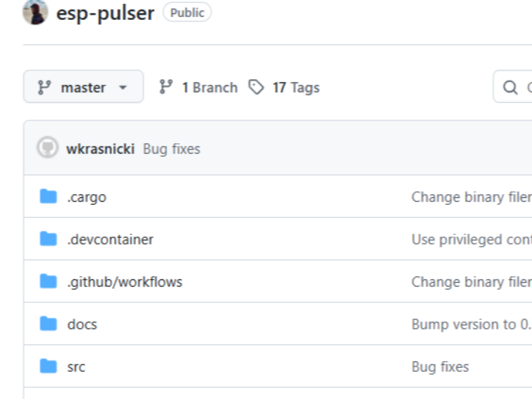Click the wkrasnicki commit author avatar

pos(47,148)
